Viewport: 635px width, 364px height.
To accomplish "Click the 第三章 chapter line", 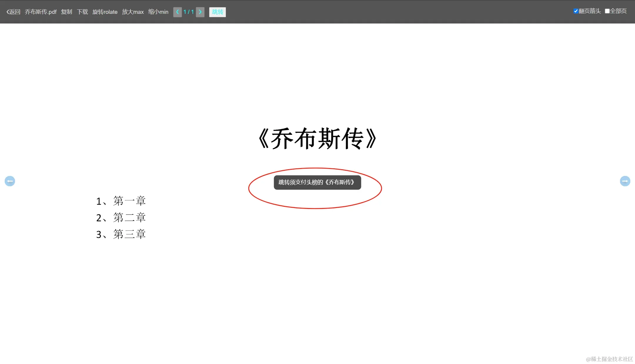I will coord(121,234).
